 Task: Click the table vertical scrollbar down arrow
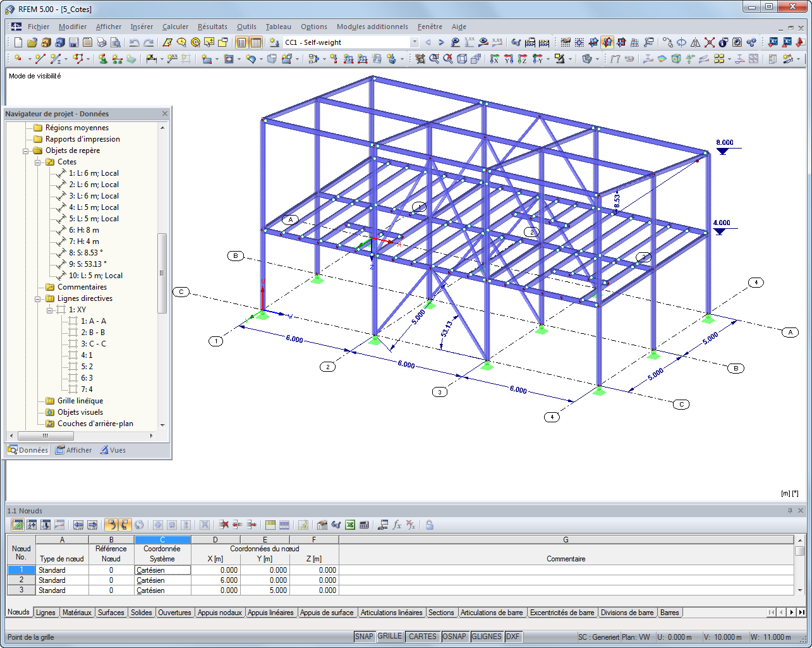[800, 590]
